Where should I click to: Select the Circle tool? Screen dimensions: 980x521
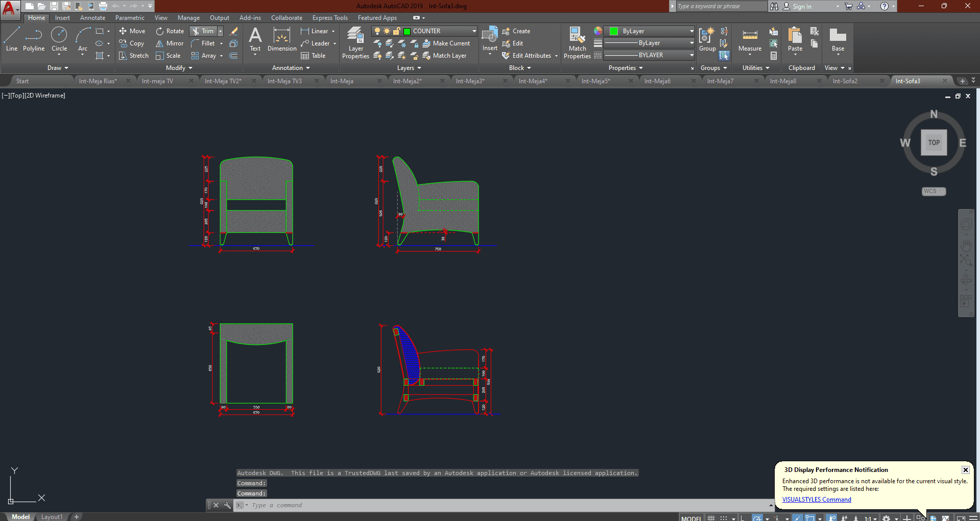(x=59, y=39)
